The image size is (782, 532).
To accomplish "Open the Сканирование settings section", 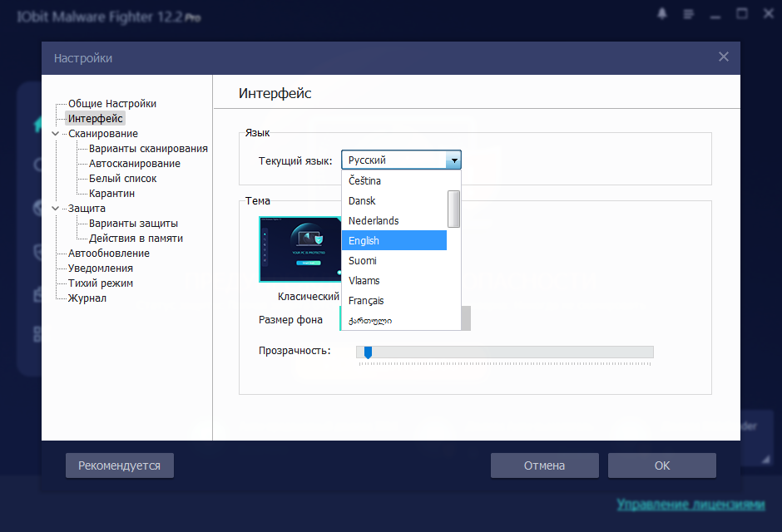I will [x=102, y=134].
